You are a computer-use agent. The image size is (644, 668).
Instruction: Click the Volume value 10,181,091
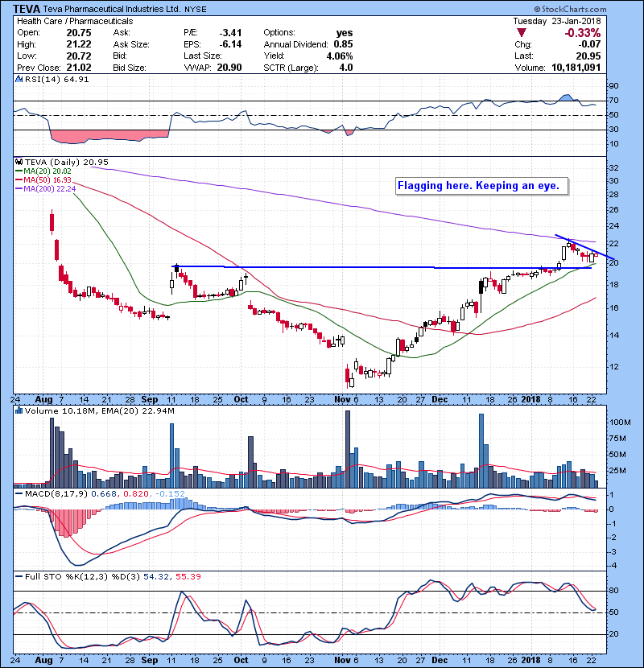576,68
